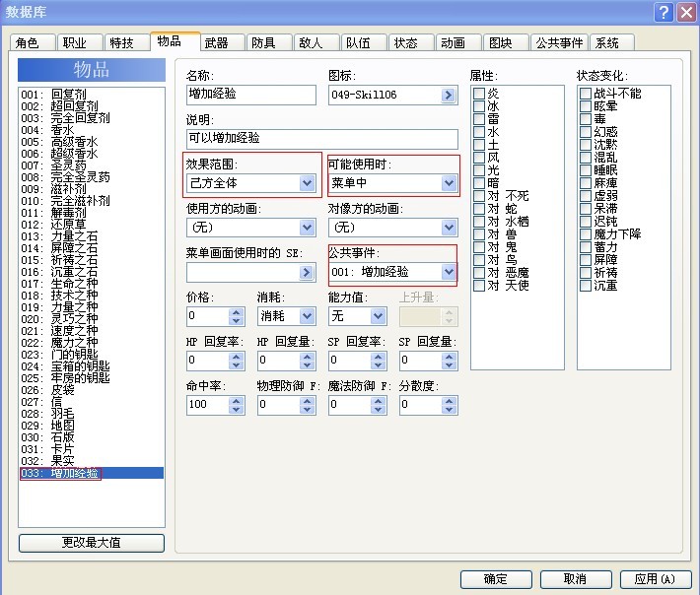This screenshot has width=700, height=595.
Task: Expand the 使用方的动画 dropdown
Action: (x=251, y=228)
